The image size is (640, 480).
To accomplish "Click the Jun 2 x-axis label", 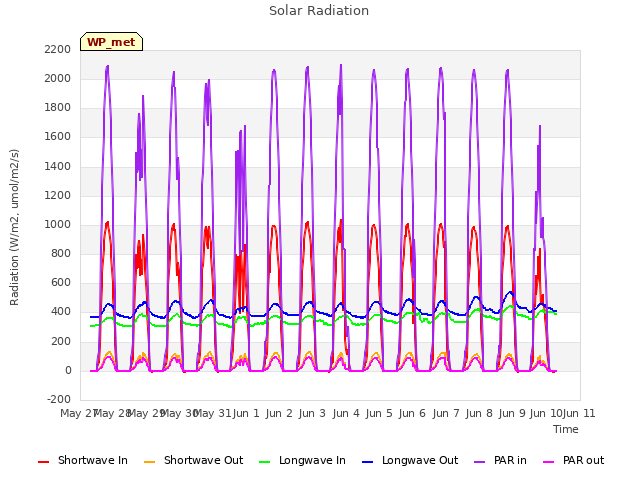I will click(x=279, y=413).
